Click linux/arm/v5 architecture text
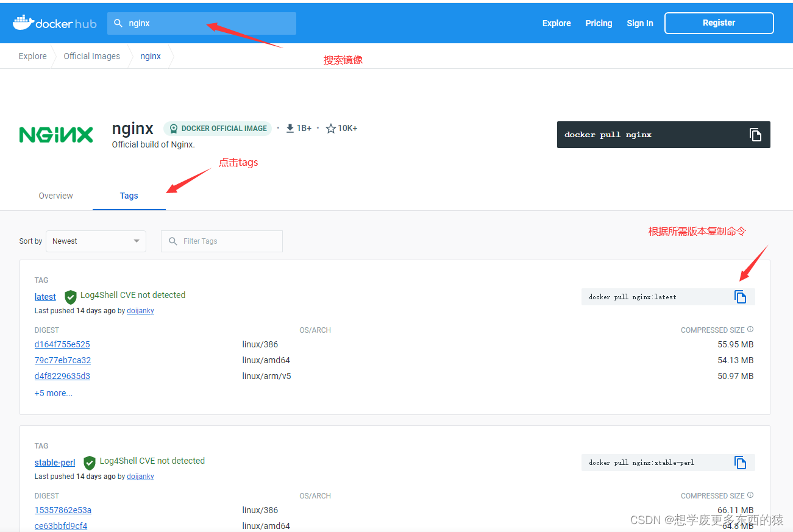Viewport: 793px width, 532px height. [266, 376]
